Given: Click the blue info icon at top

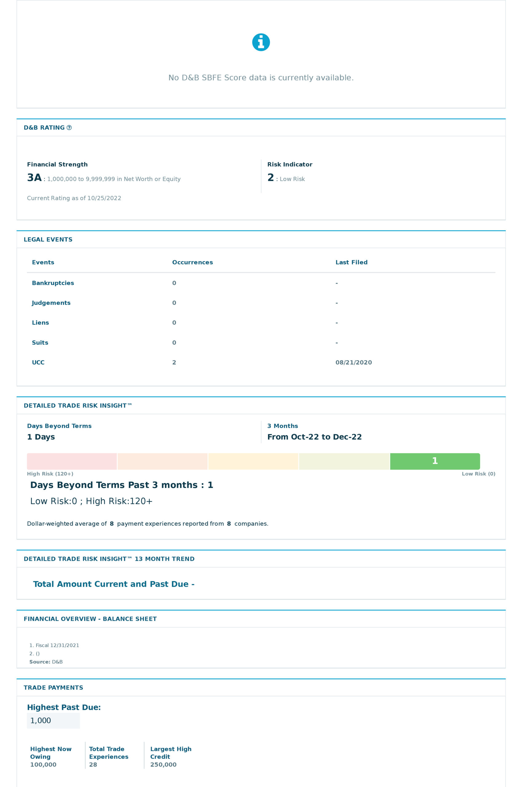Looking at the screenshot, I should tap(261, 42).
